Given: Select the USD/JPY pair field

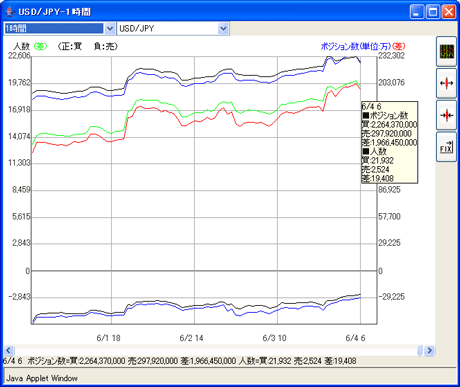Looking at the screenshot, I should tap(168, 29).
